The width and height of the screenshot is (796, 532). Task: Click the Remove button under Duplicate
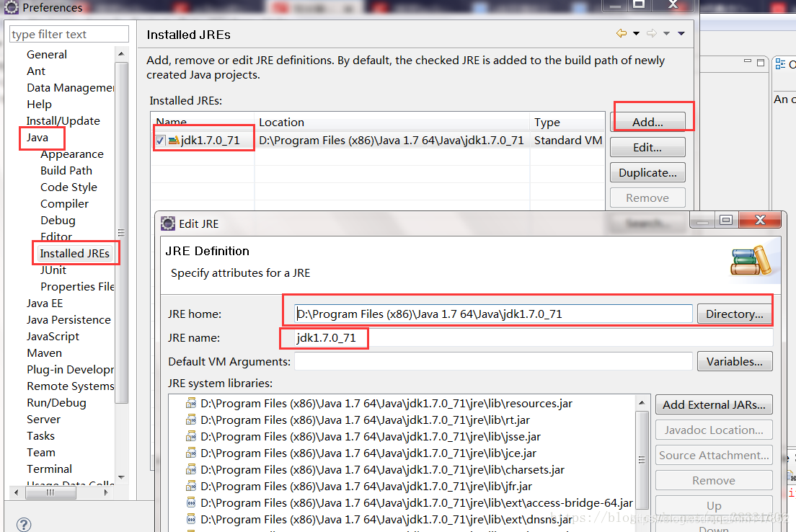(647, 198)
